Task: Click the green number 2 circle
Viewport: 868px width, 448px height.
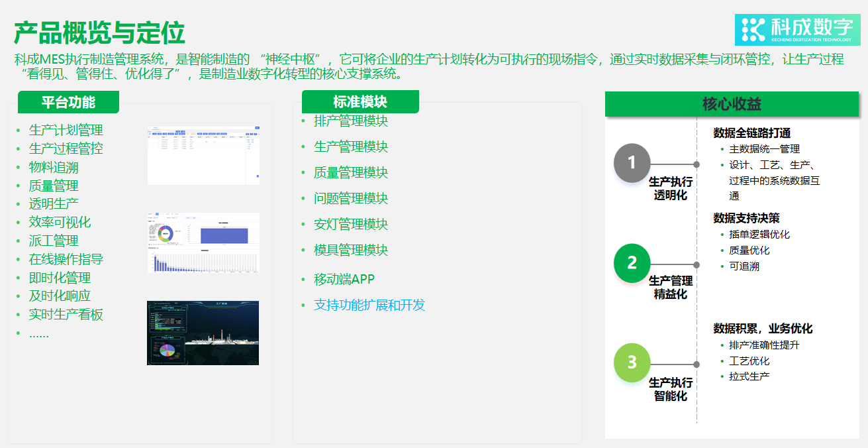Action: tap(632, 263)
